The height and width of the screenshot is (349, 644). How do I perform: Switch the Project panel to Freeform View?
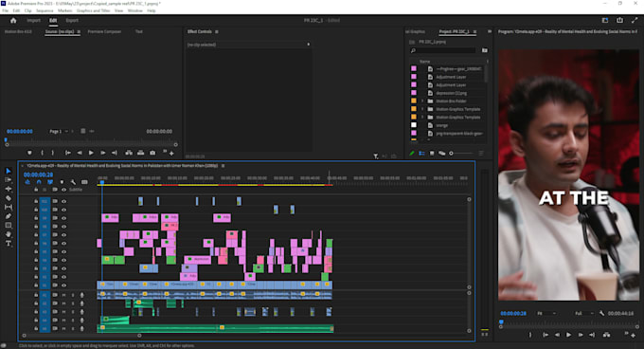(441, 154)
